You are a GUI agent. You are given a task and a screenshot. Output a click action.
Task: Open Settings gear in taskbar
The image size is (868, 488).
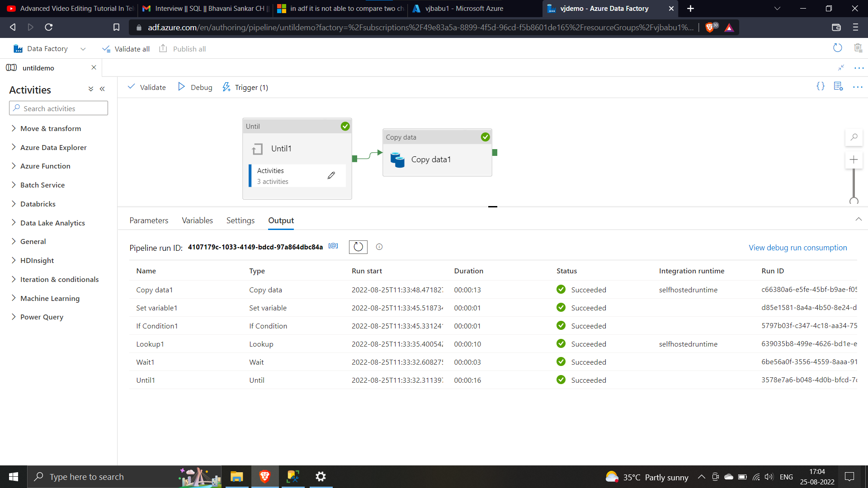coord(321,477)
